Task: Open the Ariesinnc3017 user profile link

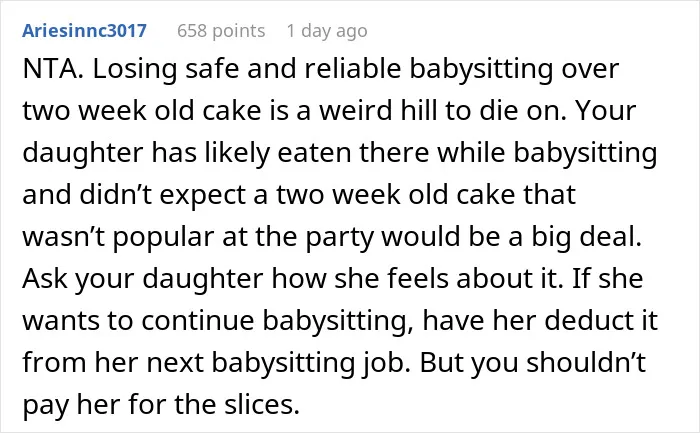Action: tap(84, 31)
